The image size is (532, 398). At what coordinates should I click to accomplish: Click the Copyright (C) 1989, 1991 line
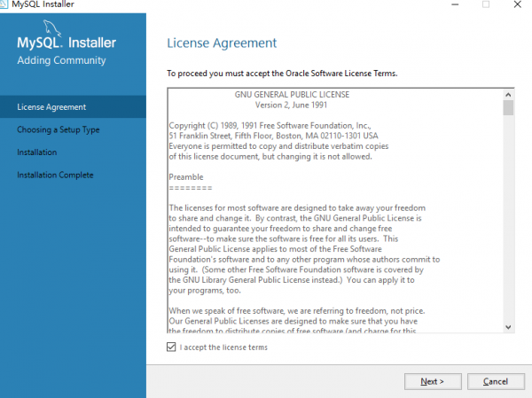[270, 126]
